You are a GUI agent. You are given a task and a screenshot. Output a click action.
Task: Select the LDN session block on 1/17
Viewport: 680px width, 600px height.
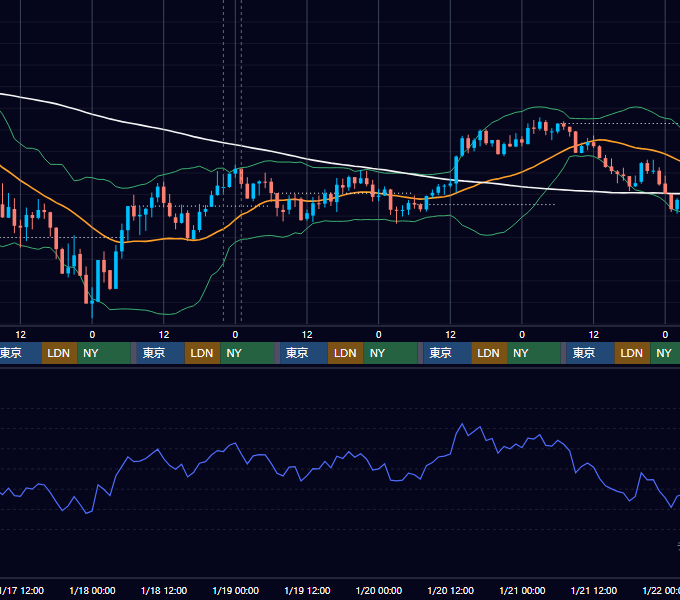59,353
